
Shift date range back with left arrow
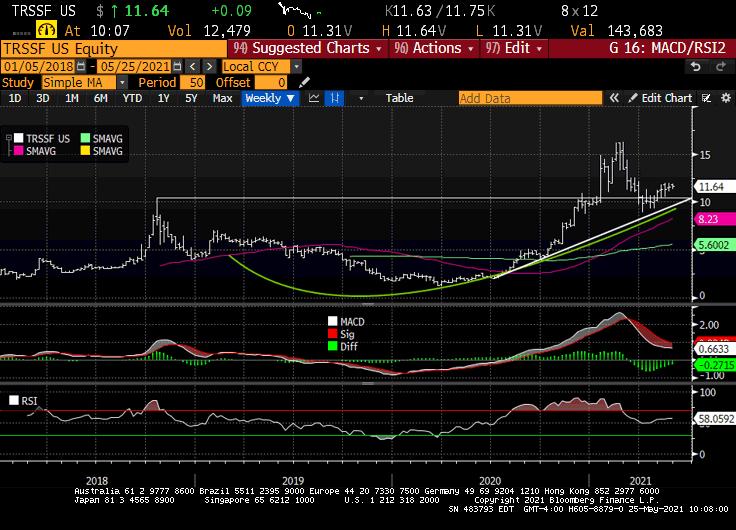192,66
